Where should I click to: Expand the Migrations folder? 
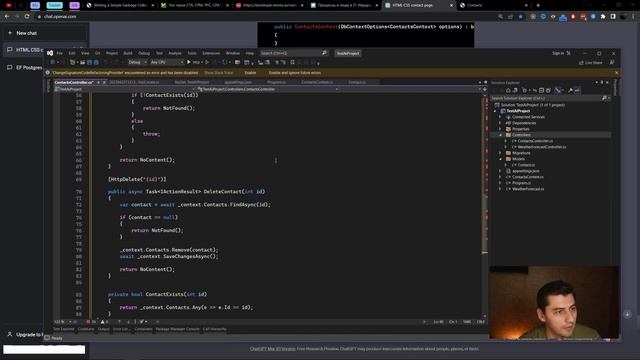(500, 153)
